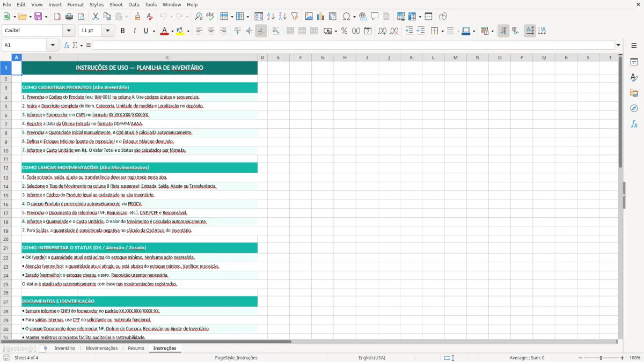
Task: Open Sidebar Gallery icon
Action: (x=634, y=93)
